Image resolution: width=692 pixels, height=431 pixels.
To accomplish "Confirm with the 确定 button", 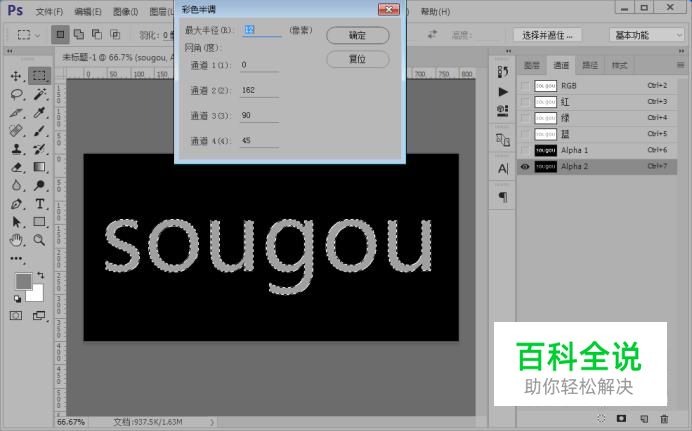I will pyautogui.click(x=357, y=35).
